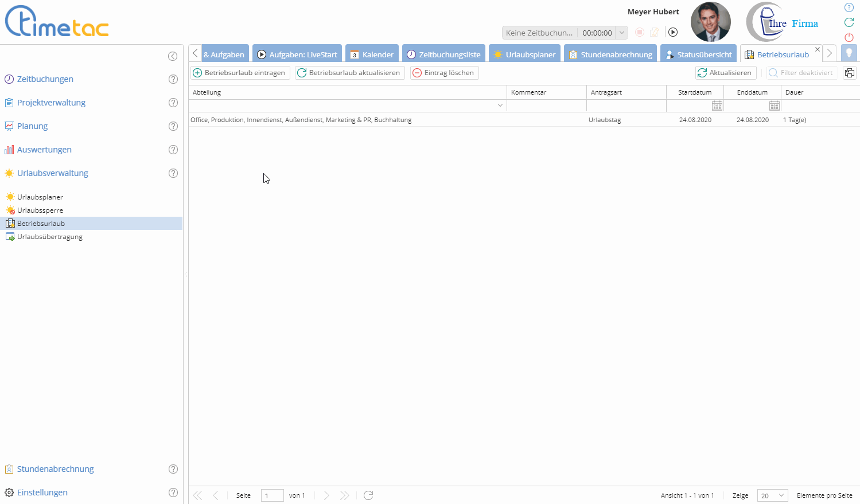This screenshot has width=860, height=504.
Task: Click the start time tracking play icon
Action: (x=673, y=33)
